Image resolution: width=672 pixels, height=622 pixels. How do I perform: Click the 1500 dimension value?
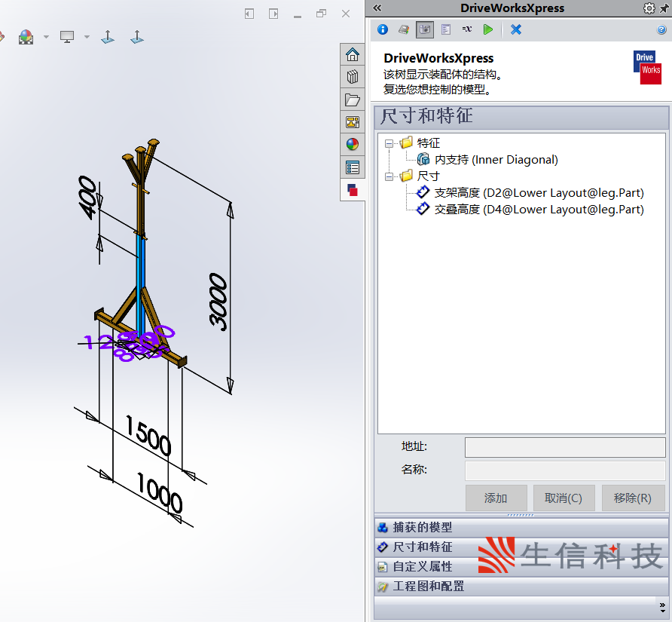[148, 436]
